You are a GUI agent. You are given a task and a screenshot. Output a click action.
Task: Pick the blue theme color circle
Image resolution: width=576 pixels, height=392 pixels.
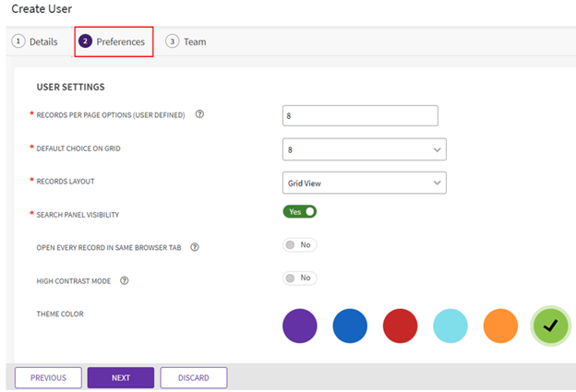pyautogui.click(x=350, y=326)
